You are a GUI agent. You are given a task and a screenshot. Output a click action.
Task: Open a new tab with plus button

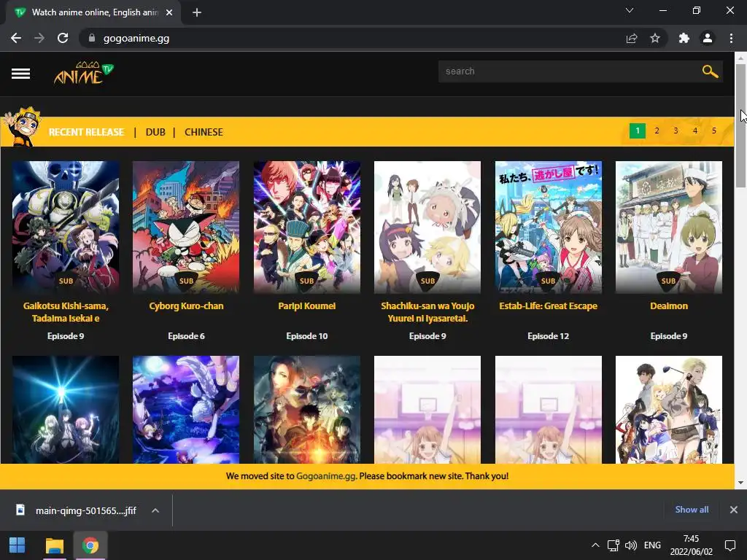point(197,12)
